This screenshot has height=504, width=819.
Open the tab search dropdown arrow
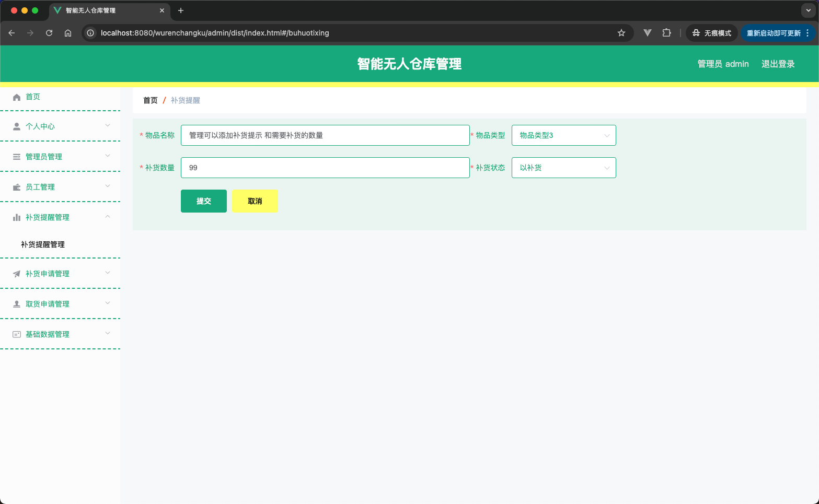point(808,10)
